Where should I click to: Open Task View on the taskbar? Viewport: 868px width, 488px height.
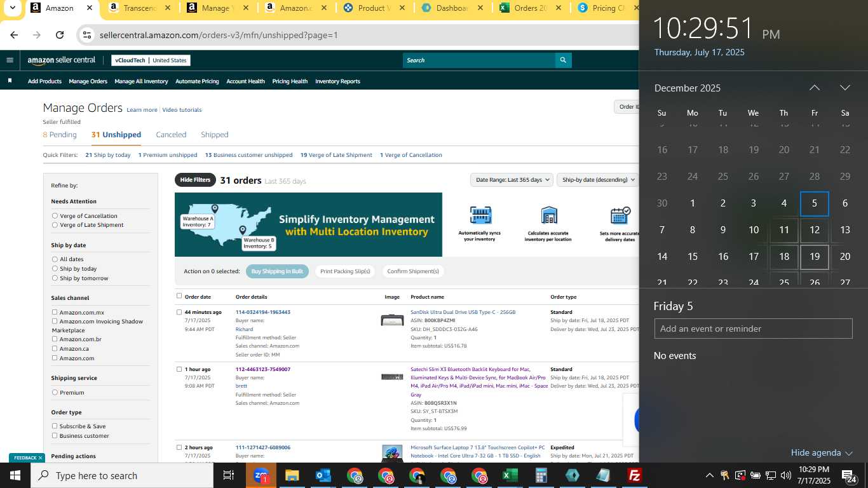[x=229, y=475]
